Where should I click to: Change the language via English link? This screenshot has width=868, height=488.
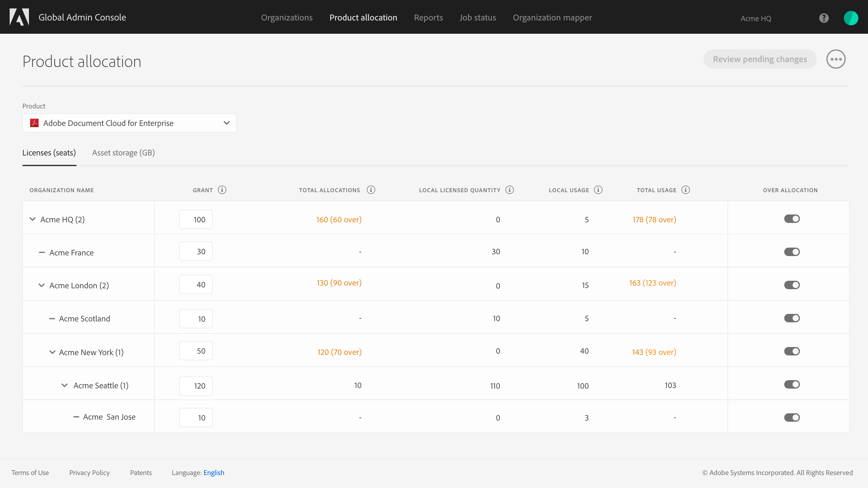click(x=214, y=473)
